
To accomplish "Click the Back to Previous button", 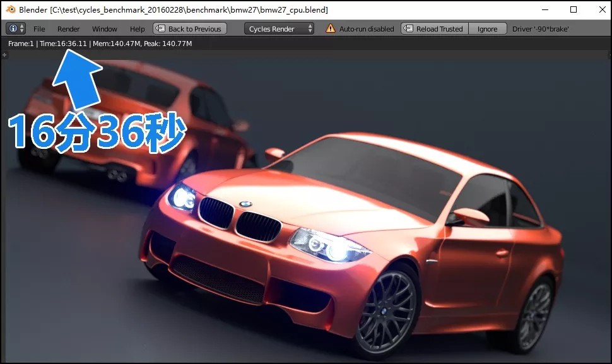I will click(x=190, y=28).
